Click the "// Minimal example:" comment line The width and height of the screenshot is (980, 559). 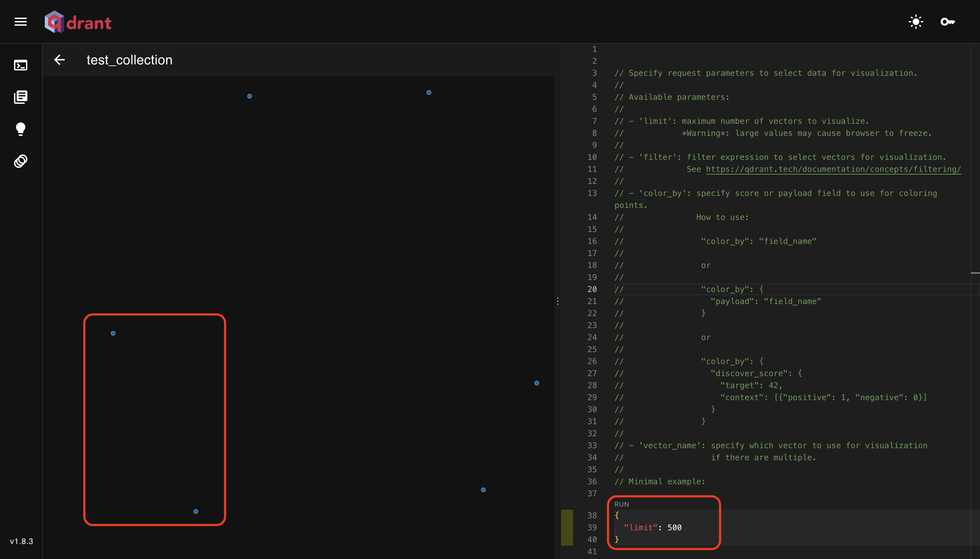tap(659, 482)
